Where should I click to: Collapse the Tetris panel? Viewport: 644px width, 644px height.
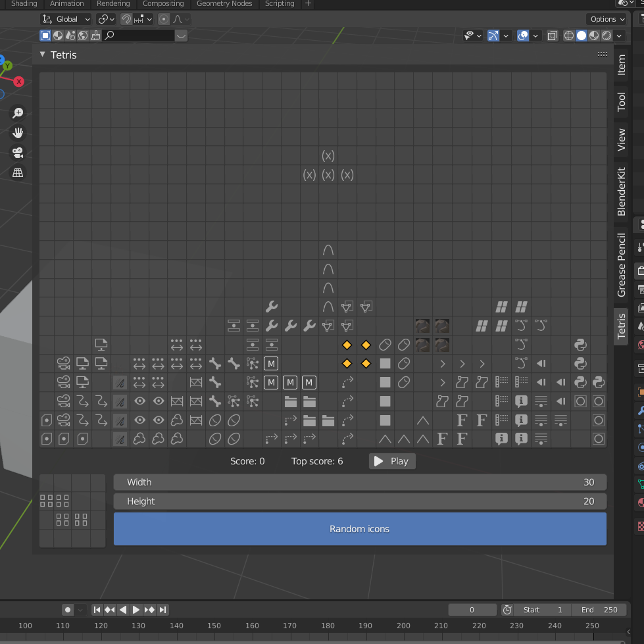click(42, 54)
